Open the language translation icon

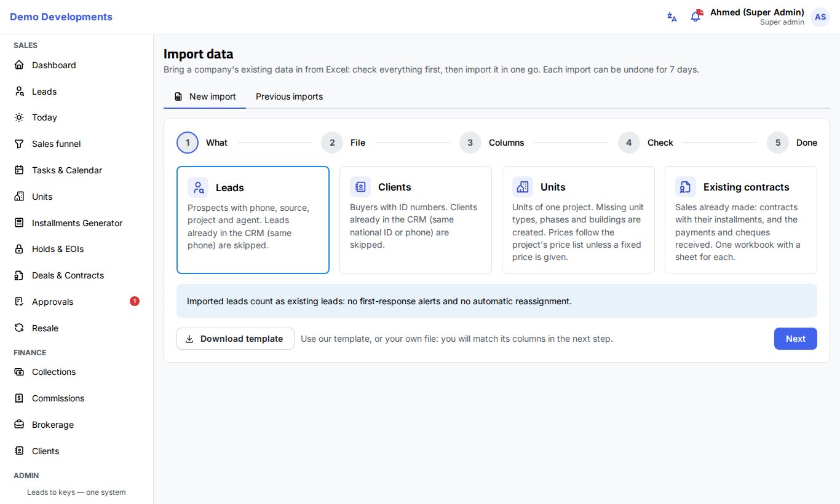click(672, 17)
